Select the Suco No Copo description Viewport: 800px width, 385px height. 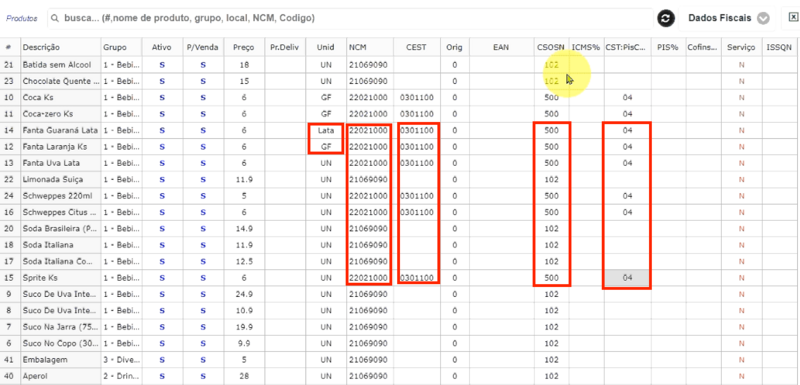tap(60, 343)
